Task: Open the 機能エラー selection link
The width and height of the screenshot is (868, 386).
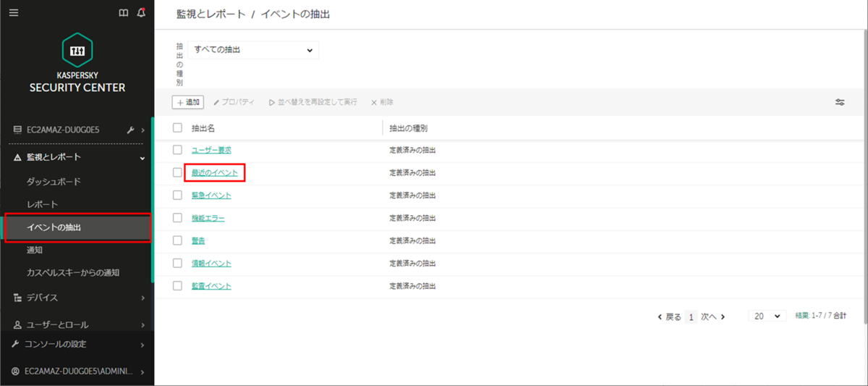Action: [x=208, y=218]
